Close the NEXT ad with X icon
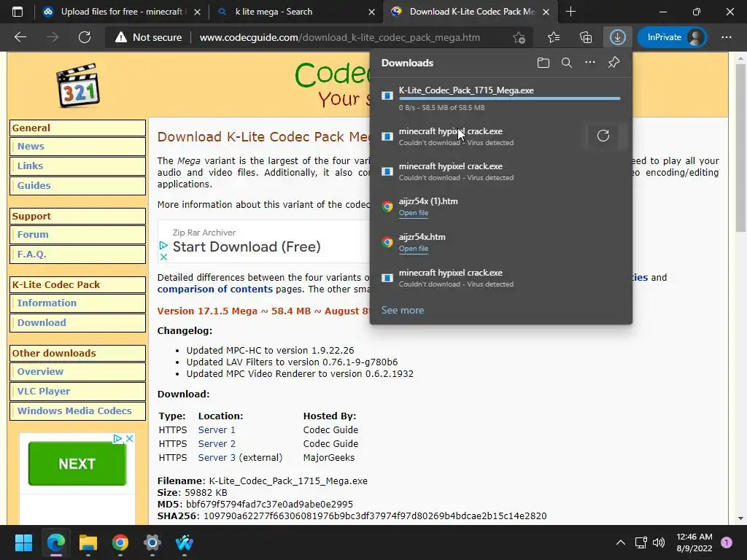 pos(129,438)
